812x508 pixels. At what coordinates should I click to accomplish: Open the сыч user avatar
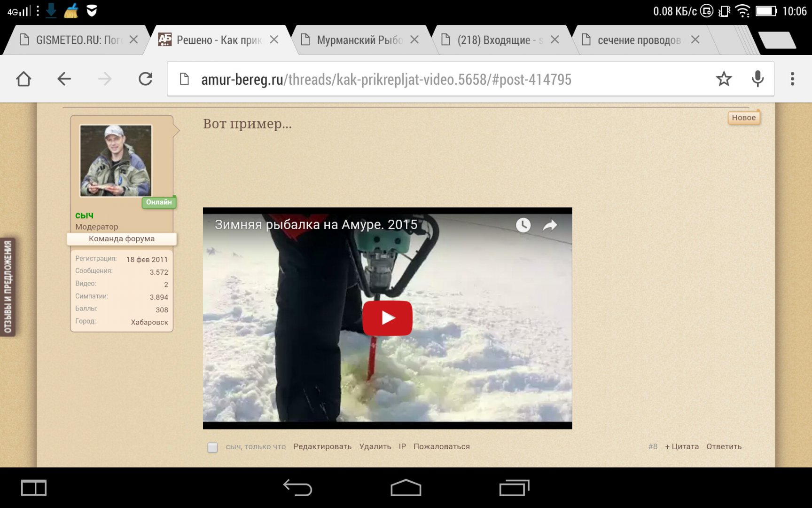(116, 160)
